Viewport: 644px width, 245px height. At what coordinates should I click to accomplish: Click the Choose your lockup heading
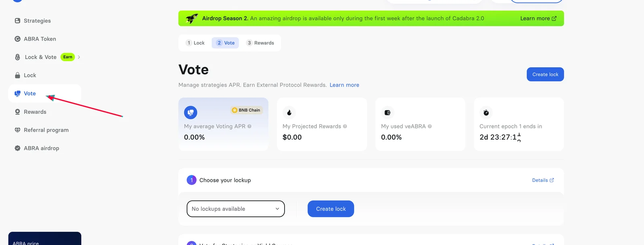coord(225,180)
